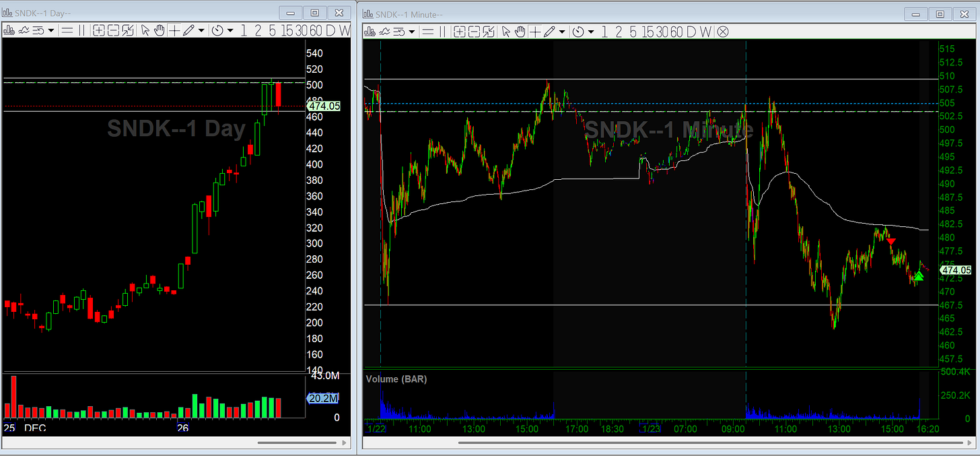Open pencil tool dropdown in Minute window
The image size is (980, 456).
(x=562, y=30)
